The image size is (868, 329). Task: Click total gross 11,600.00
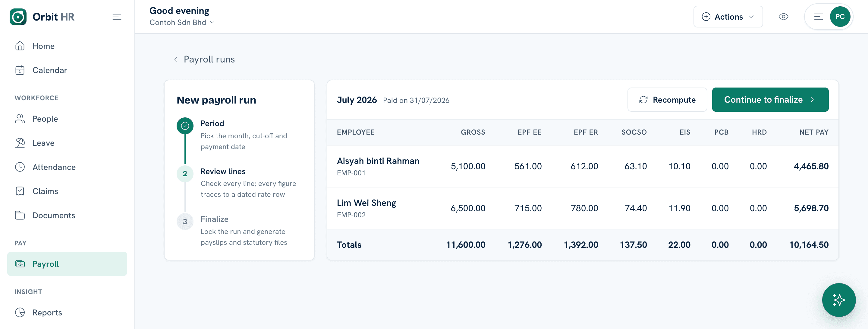click(x=466, y=245)
